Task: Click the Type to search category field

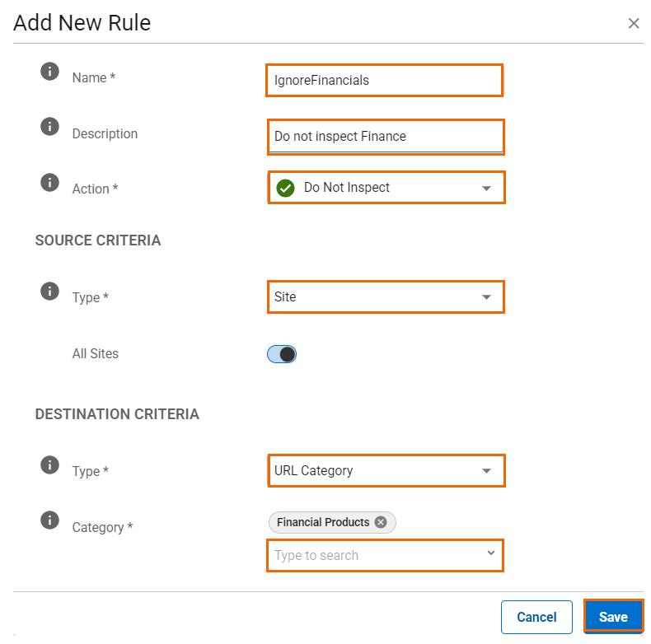Action: click(385, 555)
